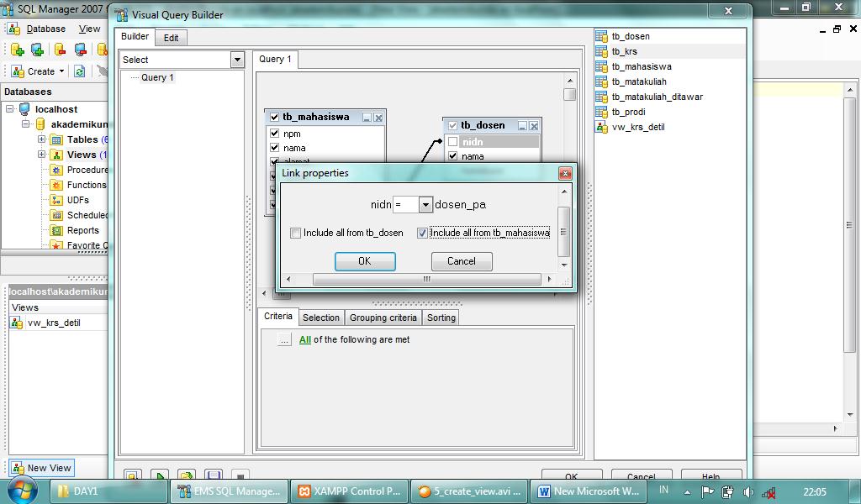Click the Unregister Database toolbar icon
Image resolution: width=861 pixels, height=504 pixels.
point(60,50)
